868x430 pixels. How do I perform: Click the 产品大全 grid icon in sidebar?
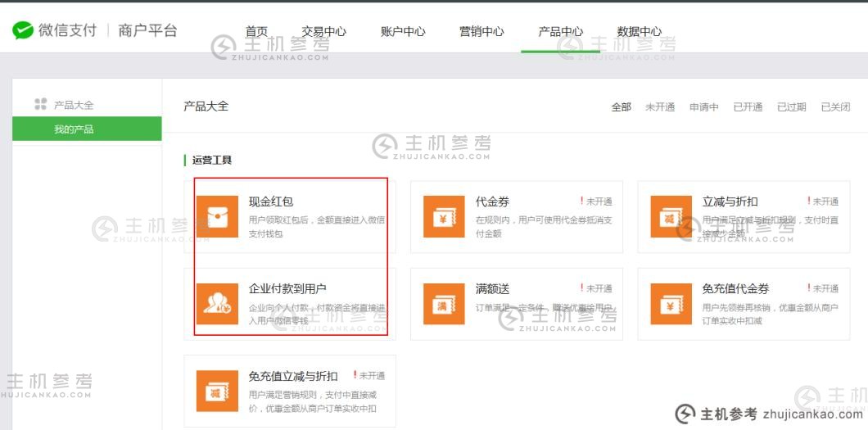[x=40, y=104]
